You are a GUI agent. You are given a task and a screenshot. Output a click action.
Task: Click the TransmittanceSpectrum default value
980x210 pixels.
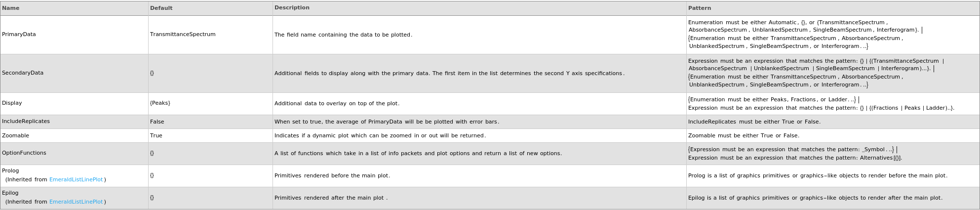tap(183, 35)
